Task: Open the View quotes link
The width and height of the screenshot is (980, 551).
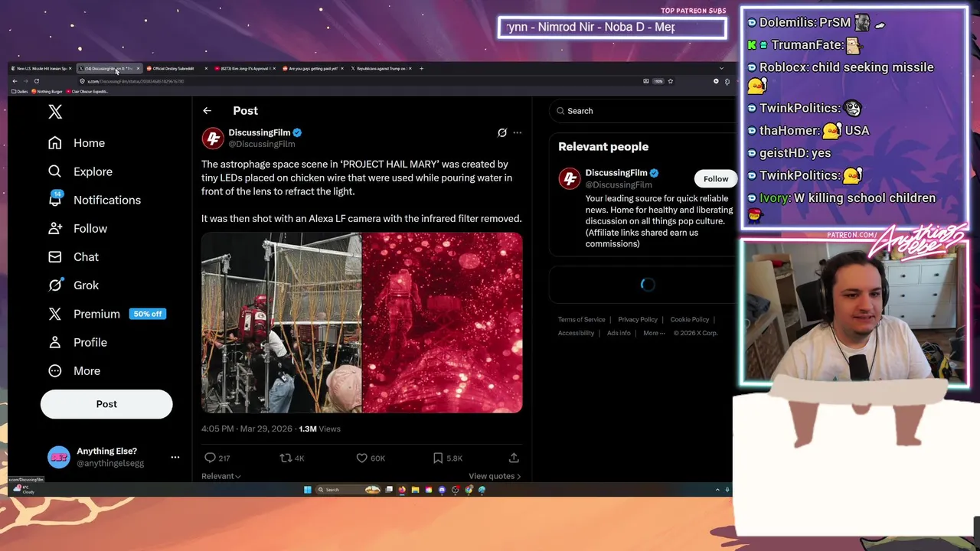Action: [495, 476]
